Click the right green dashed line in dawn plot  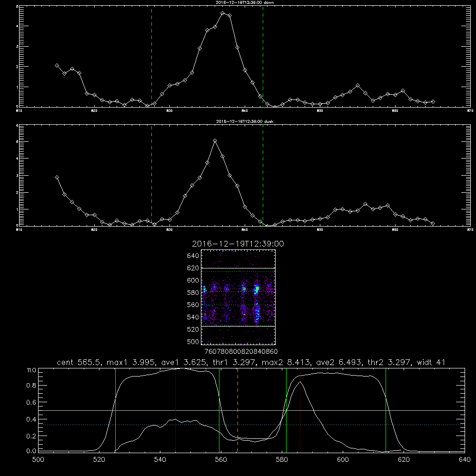click(x=263, y=56)
